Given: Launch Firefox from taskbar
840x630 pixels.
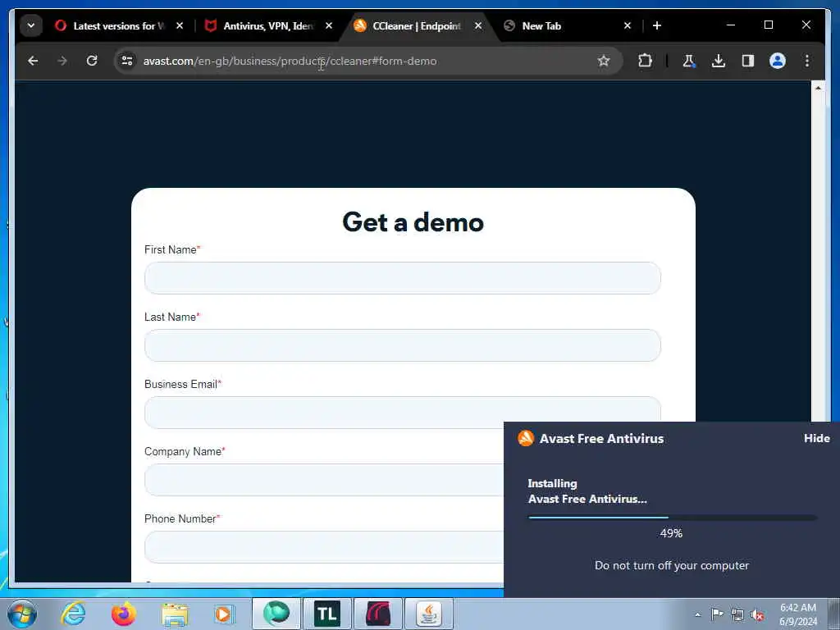Looking at the screenshot, I should click(x=124, y=614).
